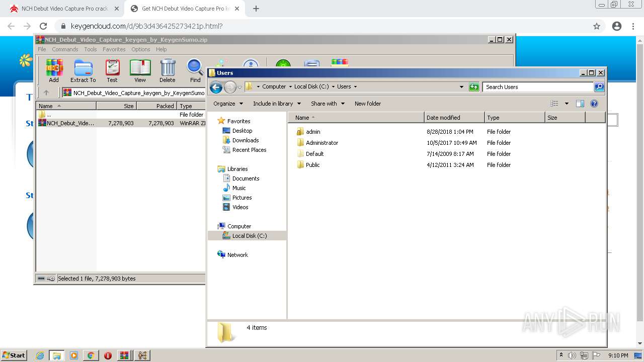This screenshot has height=362, width=644.
Task: Click the explorer Type column header
Action: [515, 118]
